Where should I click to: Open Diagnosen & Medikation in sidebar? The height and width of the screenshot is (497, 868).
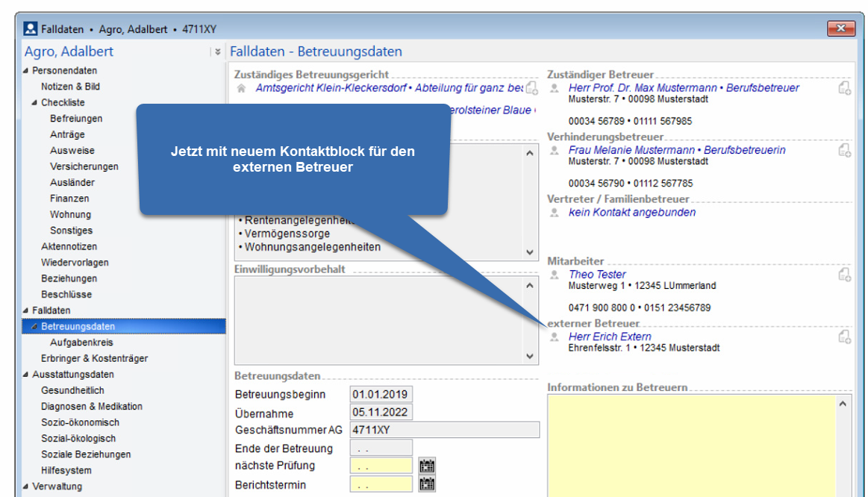point(91,406)
